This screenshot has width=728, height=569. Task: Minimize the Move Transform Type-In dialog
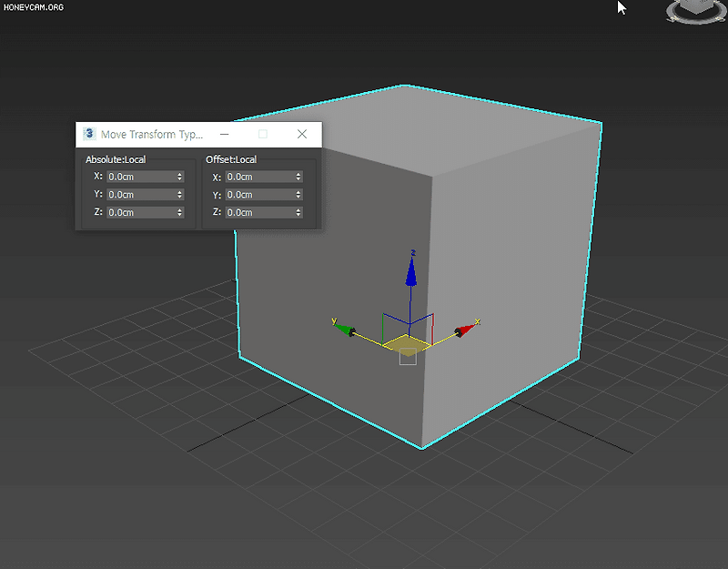click(x=224, y=134)
